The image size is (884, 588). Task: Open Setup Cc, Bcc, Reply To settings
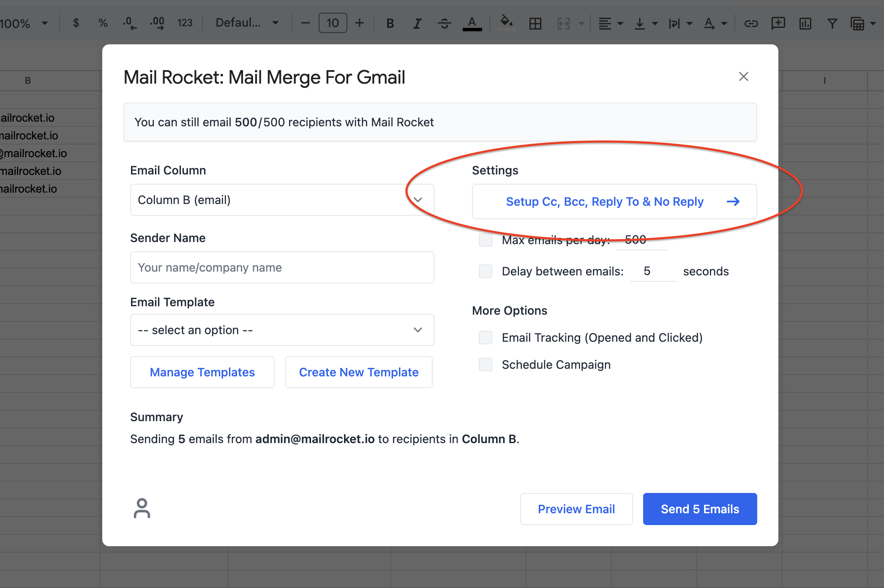pos(614,201)
